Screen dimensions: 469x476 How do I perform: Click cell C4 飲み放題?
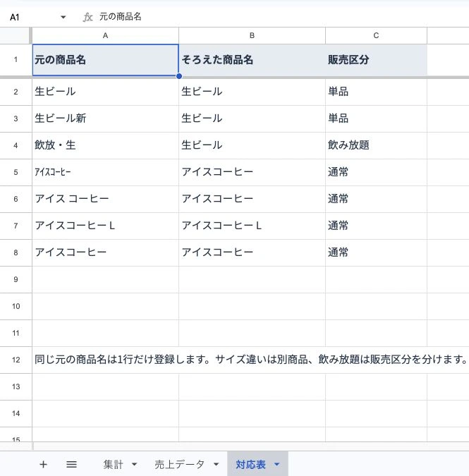point(376,145)
